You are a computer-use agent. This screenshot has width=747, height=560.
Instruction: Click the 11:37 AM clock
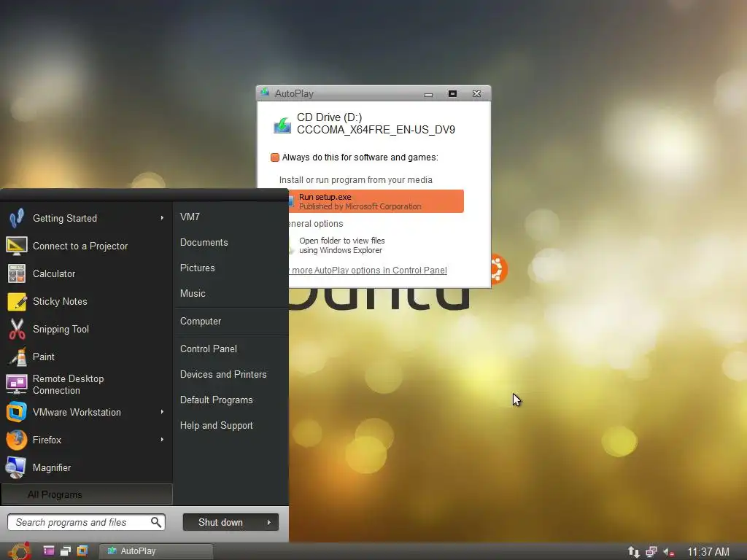[x=708, y=552]
